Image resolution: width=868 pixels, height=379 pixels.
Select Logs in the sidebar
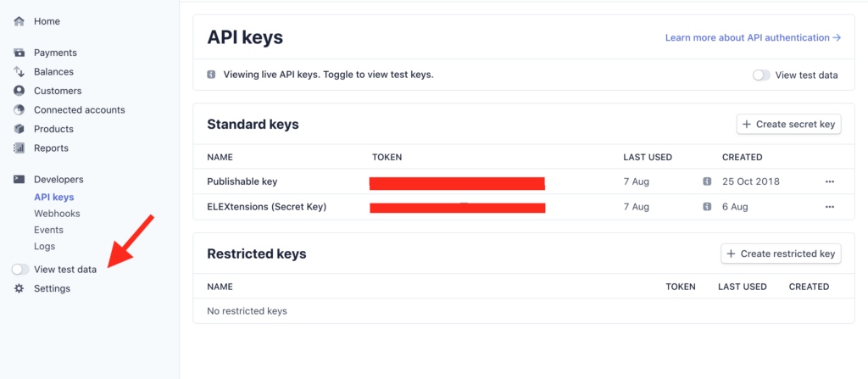(x=44, y=247)
